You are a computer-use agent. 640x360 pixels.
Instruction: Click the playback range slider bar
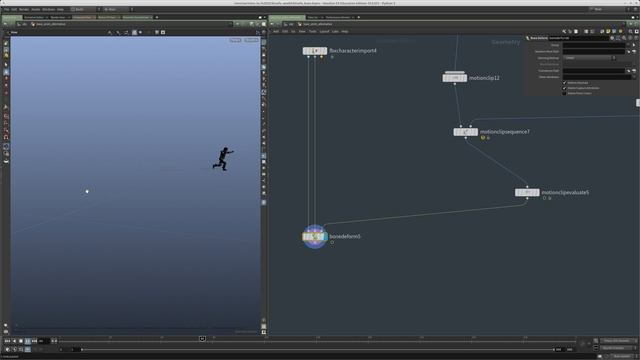tap(318, 350)
